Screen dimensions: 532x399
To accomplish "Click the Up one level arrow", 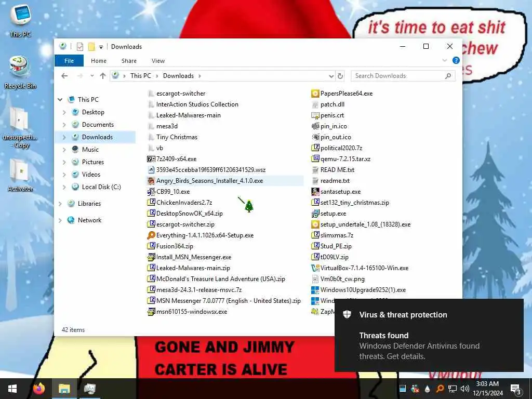I will point(103,76).
